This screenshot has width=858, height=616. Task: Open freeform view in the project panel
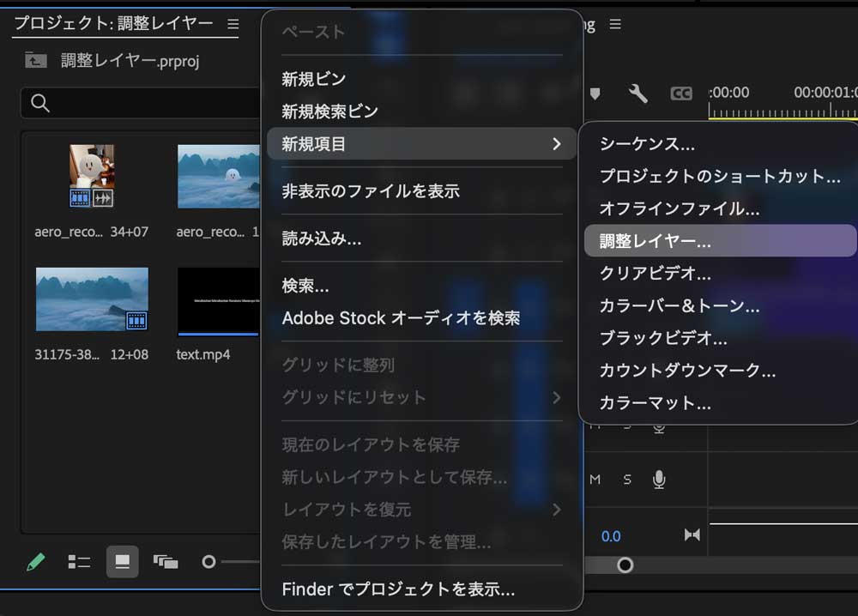tap(166, 562)
